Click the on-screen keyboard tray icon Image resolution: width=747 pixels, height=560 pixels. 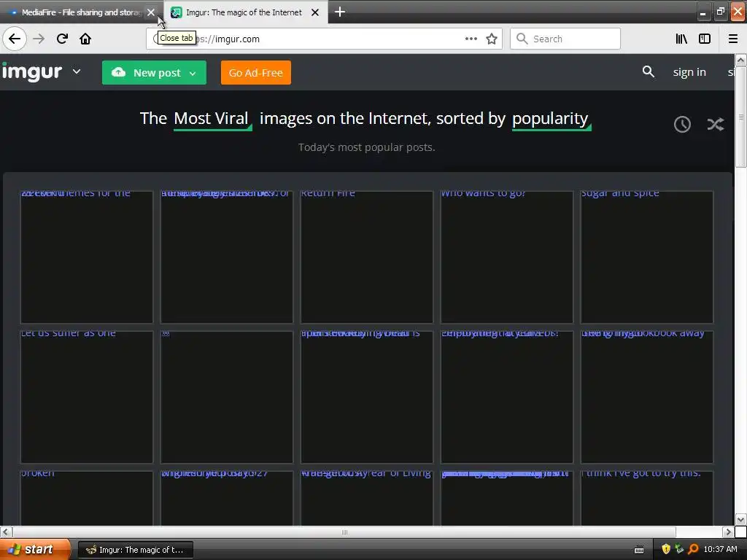639,550
